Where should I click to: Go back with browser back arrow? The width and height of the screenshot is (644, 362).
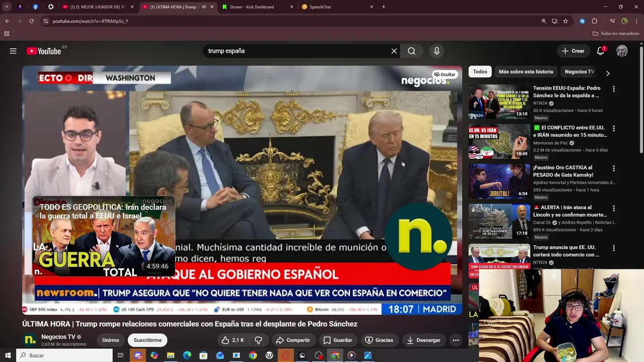[x=7, y=21]
